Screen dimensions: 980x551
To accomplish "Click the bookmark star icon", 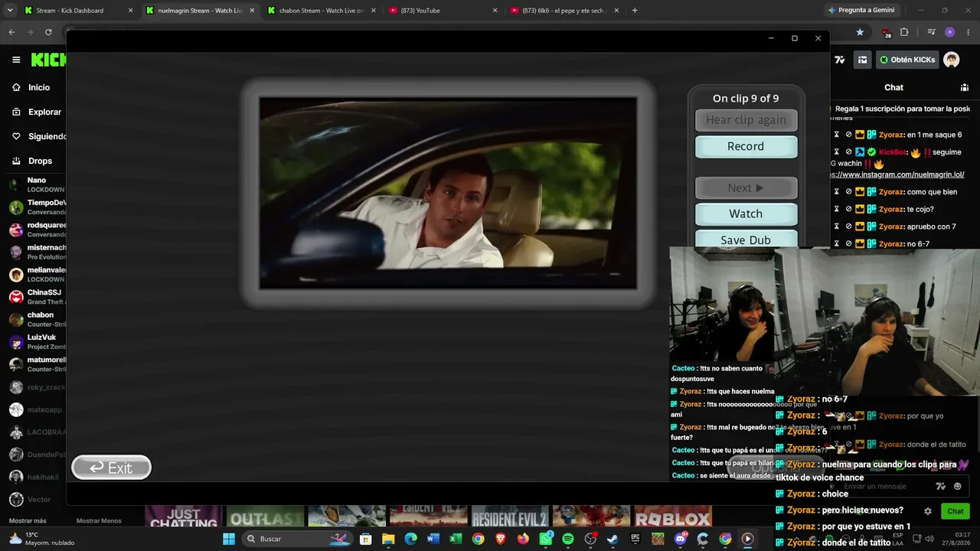I will [860, 32].
